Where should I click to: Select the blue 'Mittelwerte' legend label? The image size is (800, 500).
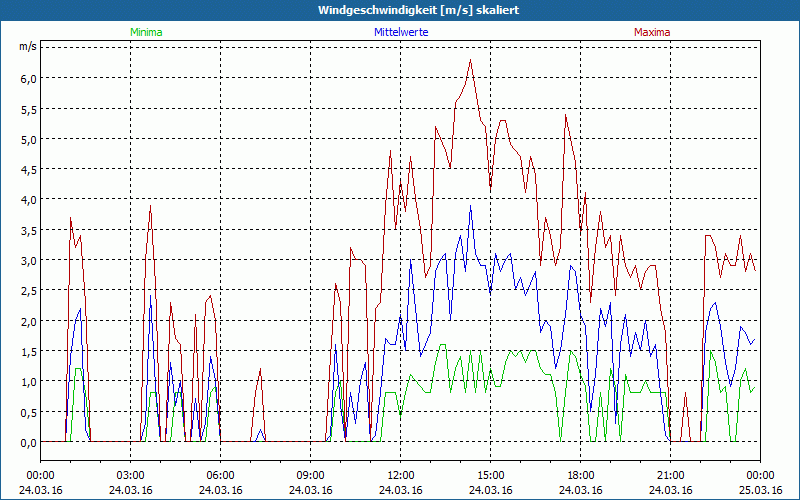click(x=401, y=32)
